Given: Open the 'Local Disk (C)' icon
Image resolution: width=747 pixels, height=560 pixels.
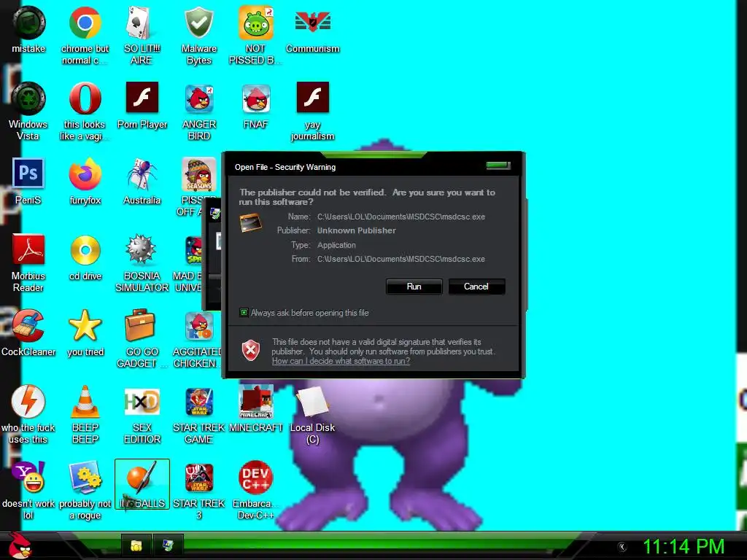Looking at the screenshot, I should pos(312,402).
